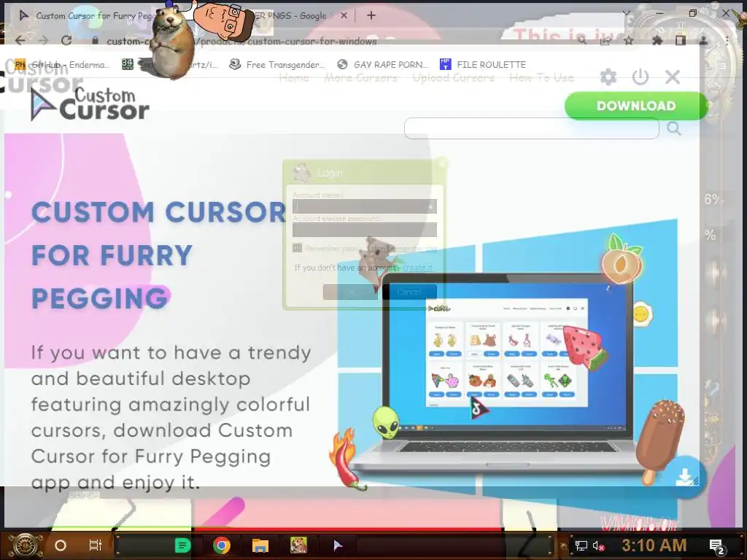The width and height of the screenshot is (747, 560).
Task: Open the FILE ROULETTE bookmark
Action: pos(484,64)
